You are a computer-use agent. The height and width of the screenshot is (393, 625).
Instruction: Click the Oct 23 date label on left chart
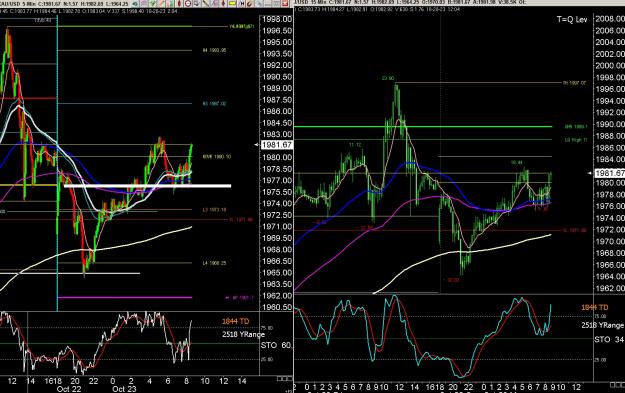pos(124,389)
